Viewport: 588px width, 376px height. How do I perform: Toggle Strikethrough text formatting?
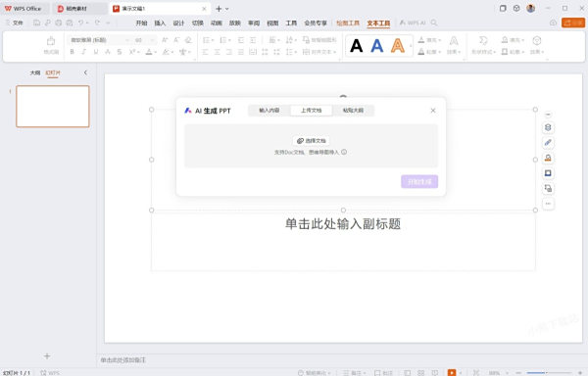[120, 52]
